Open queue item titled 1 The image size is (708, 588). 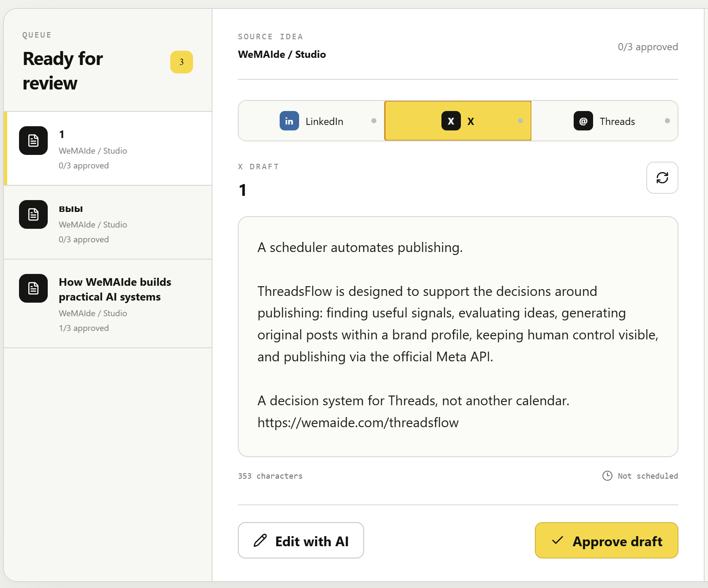(108, 149)
